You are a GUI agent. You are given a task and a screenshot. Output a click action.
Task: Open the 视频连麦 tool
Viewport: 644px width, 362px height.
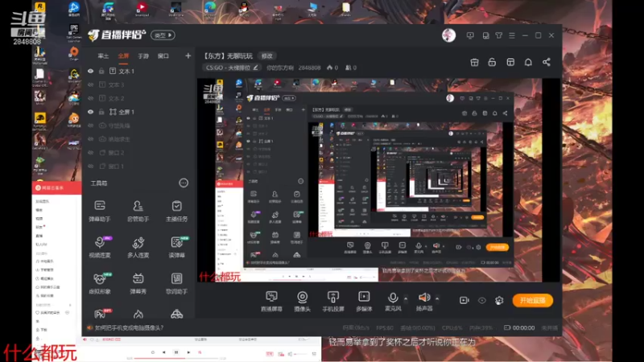click(x=99, y=247)
